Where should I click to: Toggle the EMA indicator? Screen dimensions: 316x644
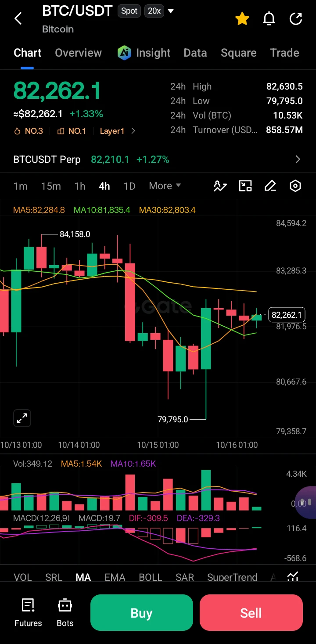pyautogui.click(x=115, y=577)
